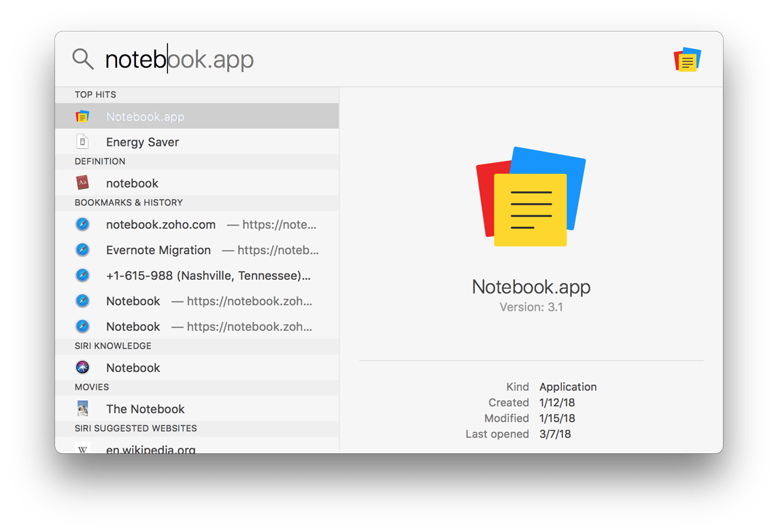Click the SIRI SUGGESTED WEBSITES section header

pos(136,428)
